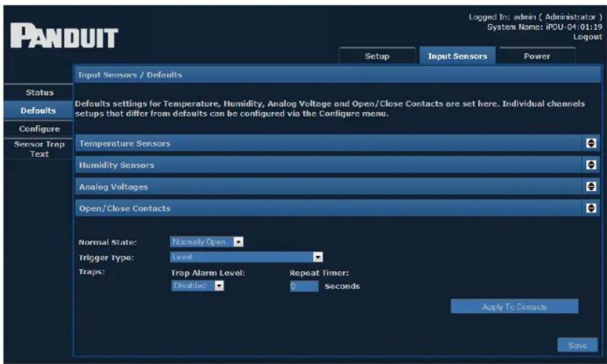Click the Panduit logo

coord(64,36)
